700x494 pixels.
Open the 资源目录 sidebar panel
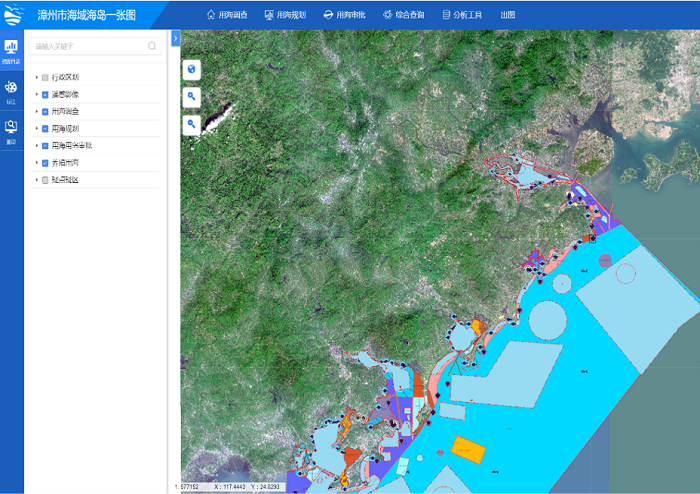point(11,51)
